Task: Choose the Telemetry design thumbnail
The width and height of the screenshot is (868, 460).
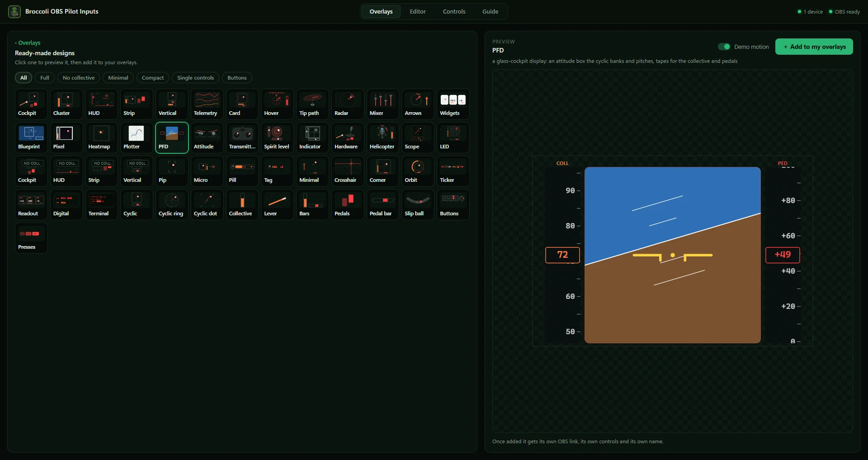Action: pyautogui.click(x=207, y=104)
